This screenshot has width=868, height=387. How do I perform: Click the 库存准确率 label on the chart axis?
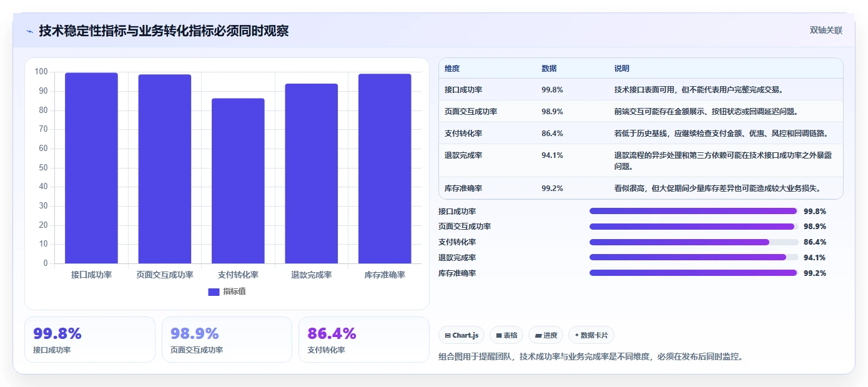pos(385,275)
